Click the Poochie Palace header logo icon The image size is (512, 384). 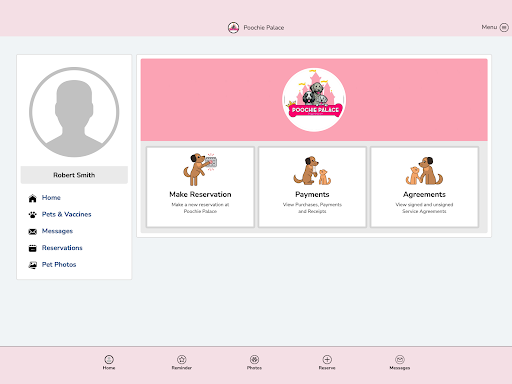[x=233, y=28]
